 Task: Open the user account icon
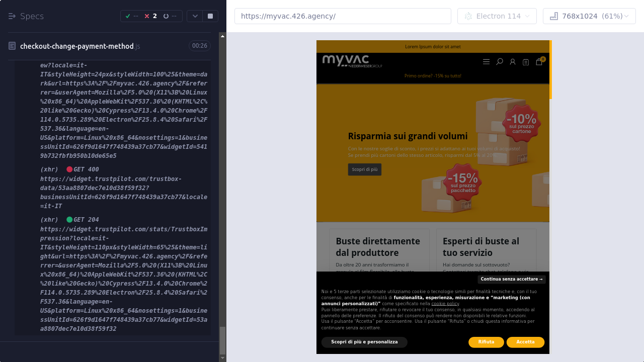513,62
